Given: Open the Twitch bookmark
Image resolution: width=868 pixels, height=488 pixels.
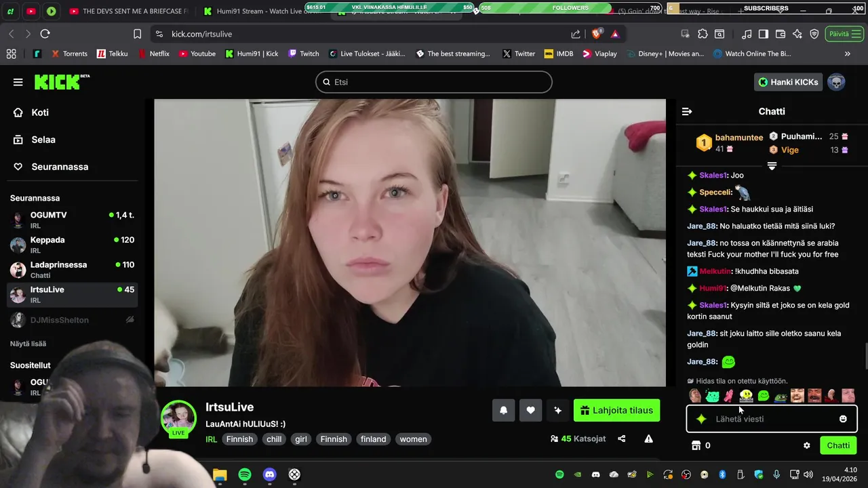Looking at the screenshot, I should pos(304,54).
